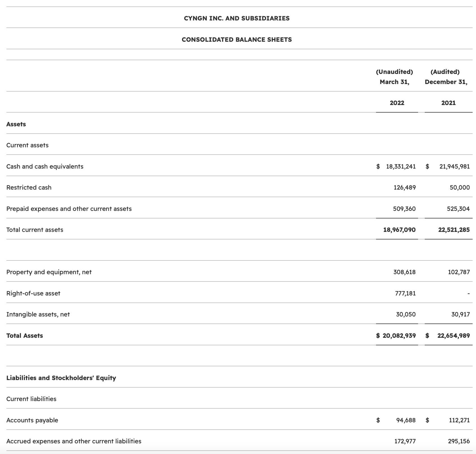The image size is (476, 454).
Task: Click the 'Accounts payable' row label
Action: pos(32,420)
